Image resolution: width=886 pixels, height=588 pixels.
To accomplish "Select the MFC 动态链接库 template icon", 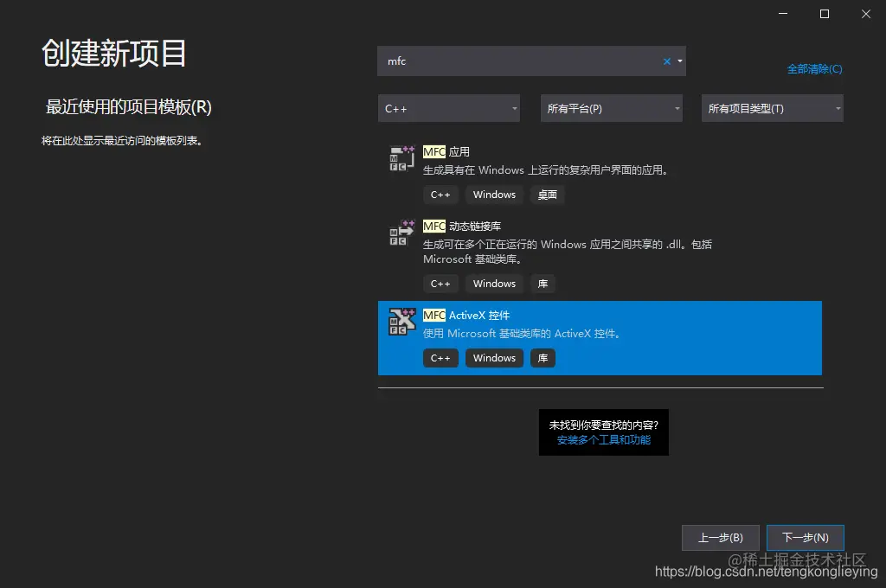I will point(402,233).
